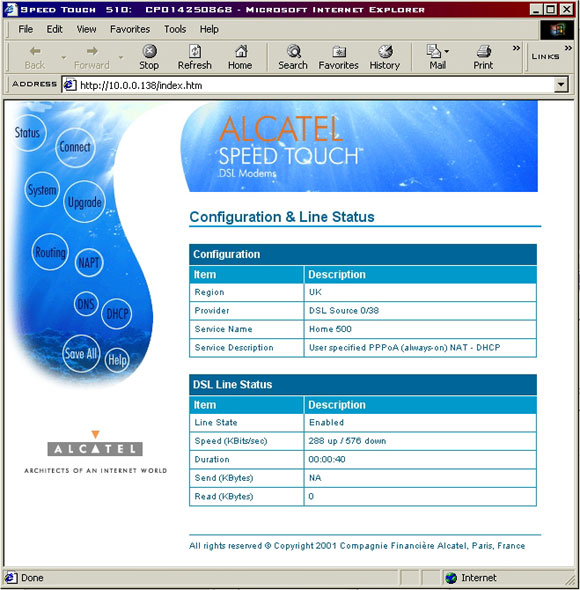Select the System bubble in sidebar
This screenshot has height=590, width=580.
click(x=42, y=190)
